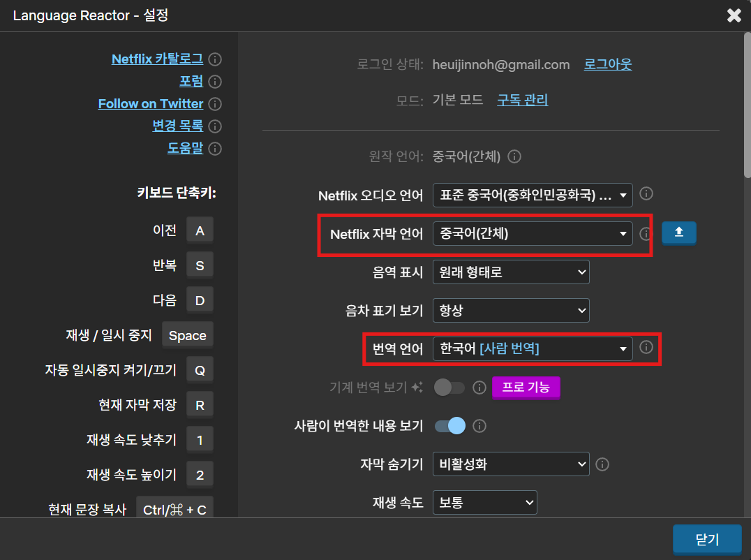Click info icon beside 기계 번역 보기
This screenshot has width=751, height=560.
[x=479, y=388]
